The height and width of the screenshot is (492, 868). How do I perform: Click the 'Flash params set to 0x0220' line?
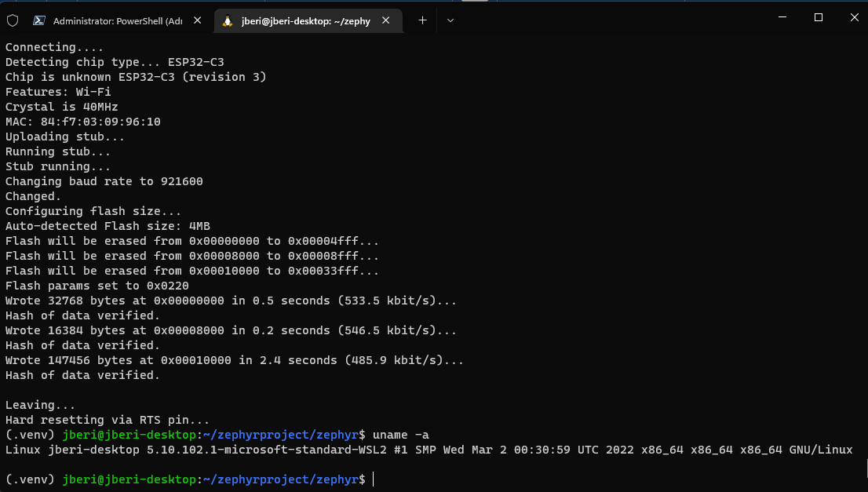click(x=97, y=286)
